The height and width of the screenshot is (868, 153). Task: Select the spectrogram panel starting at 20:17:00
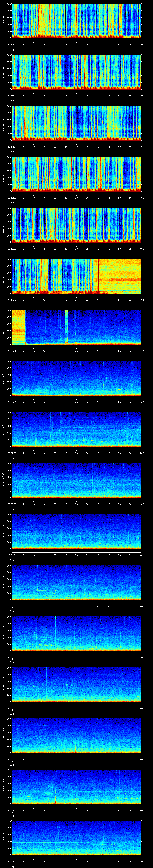click(77, 174)
